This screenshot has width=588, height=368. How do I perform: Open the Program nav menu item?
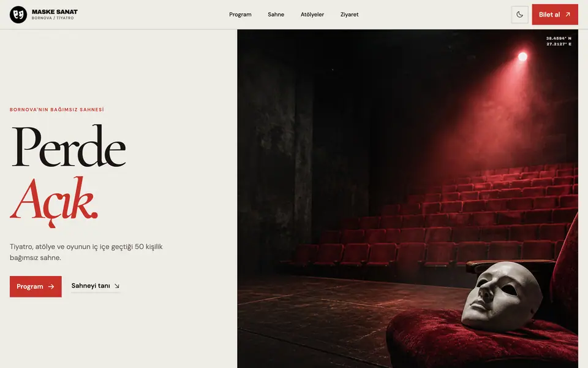click(x=240, y=15)
